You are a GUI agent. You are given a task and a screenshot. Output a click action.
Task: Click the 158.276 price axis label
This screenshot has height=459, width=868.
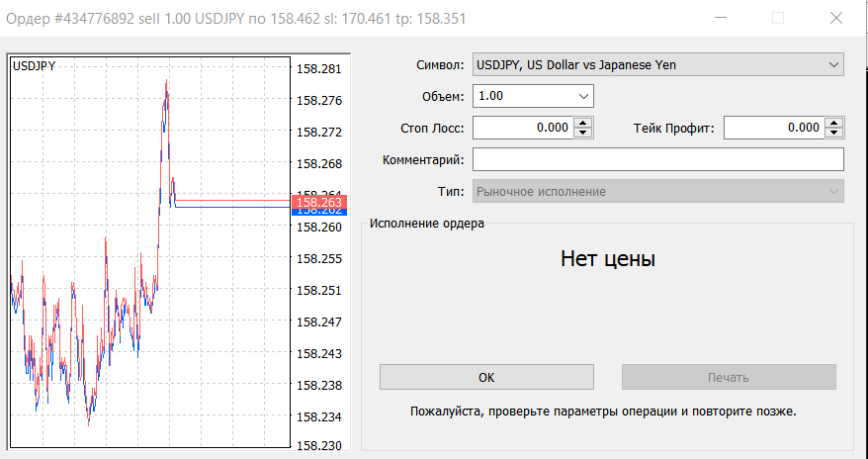(x=319, y=101)
